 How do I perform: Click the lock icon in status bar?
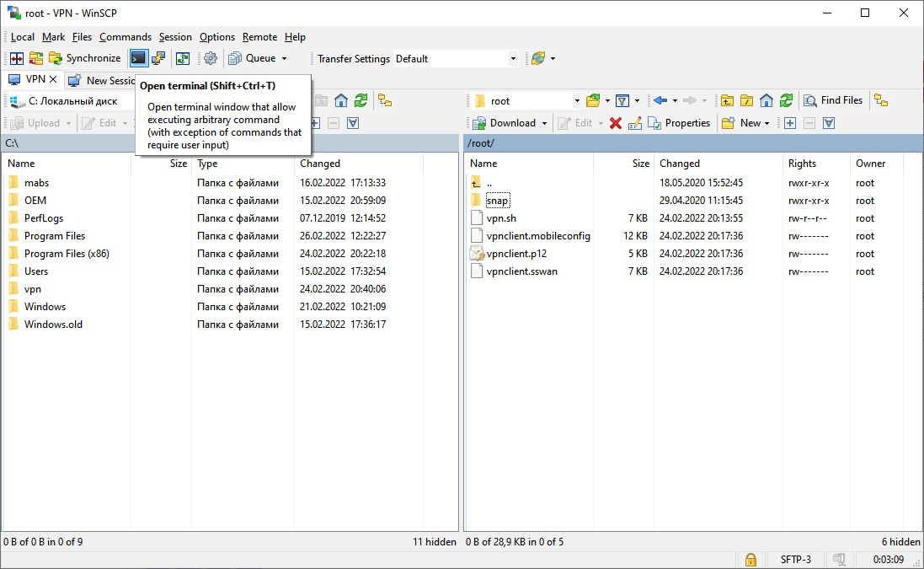[750, 559]
